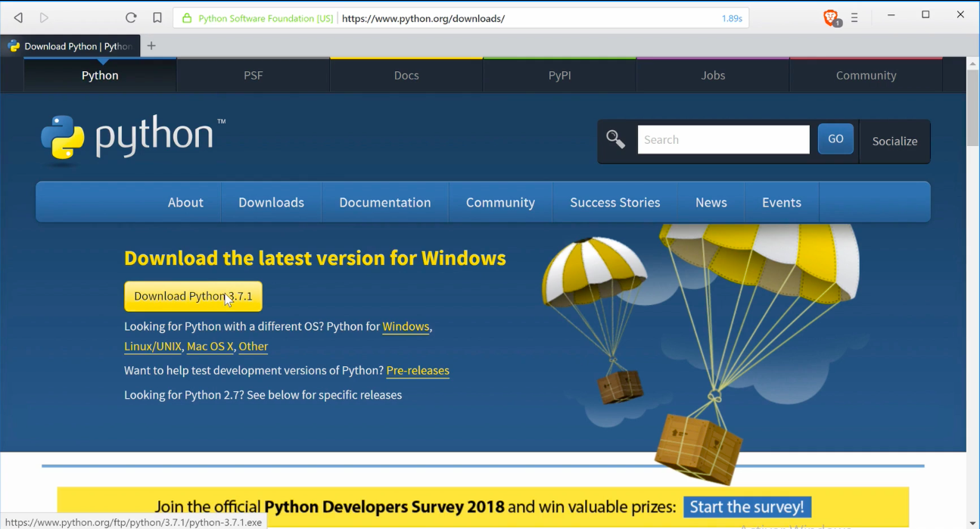Switch to the Docs top tab

[x=406, y=75]
